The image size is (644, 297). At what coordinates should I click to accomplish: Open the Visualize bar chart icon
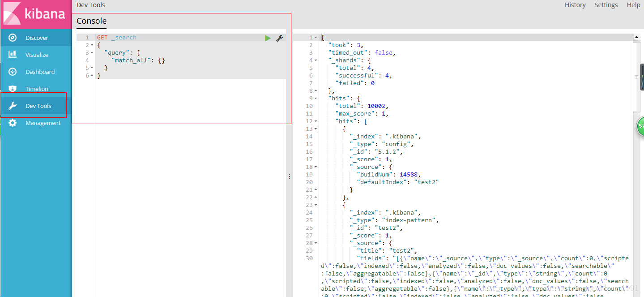coord(13,55)
